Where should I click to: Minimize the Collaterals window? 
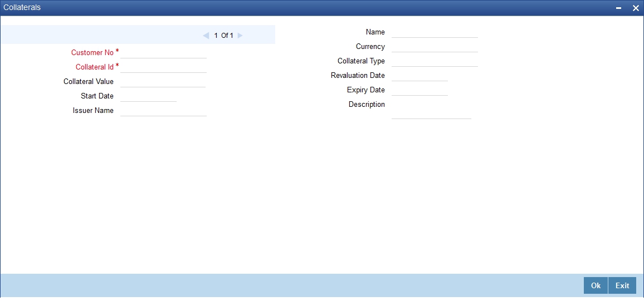click(x=619, y=8)
